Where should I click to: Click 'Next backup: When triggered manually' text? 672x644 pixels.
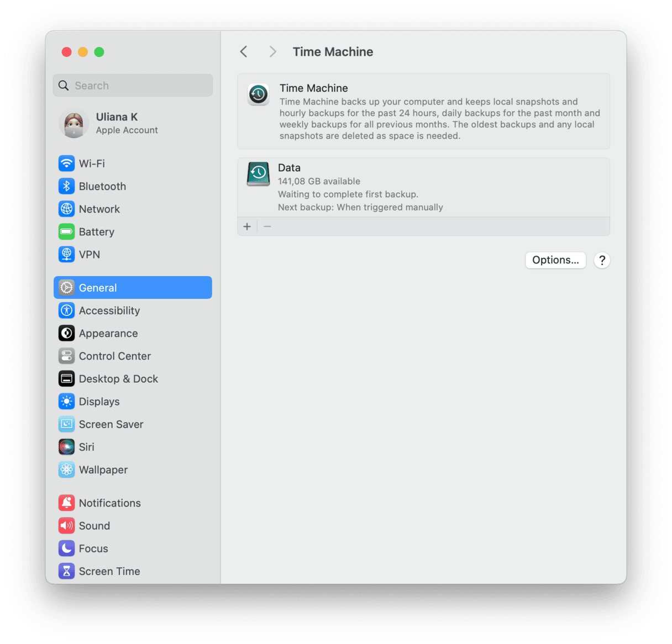(360, 207)
